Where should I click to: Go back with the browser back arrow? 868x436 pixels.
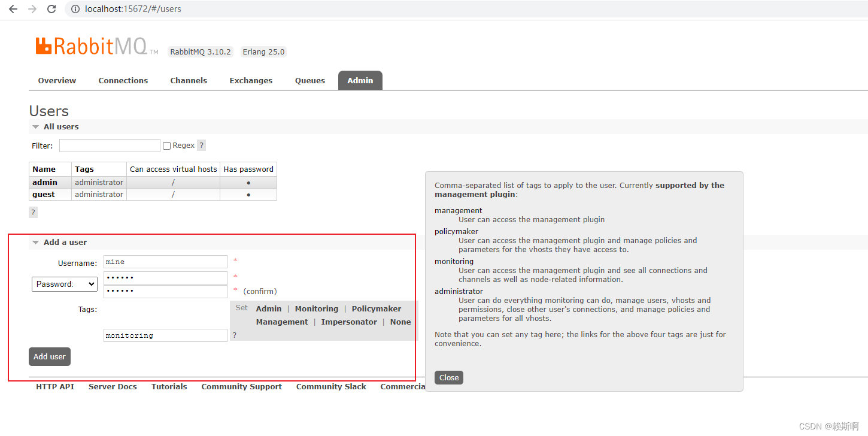point(13,9)
